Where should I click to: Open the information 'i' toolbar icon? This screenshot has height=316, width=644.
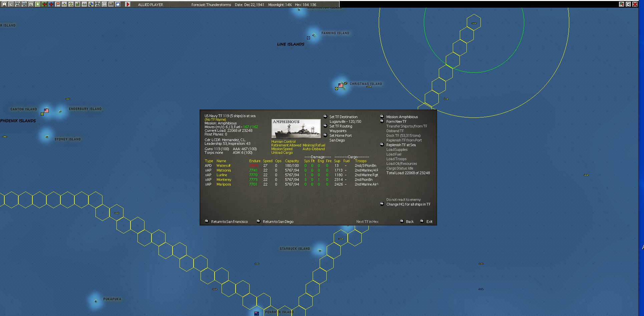coord(31,4)
